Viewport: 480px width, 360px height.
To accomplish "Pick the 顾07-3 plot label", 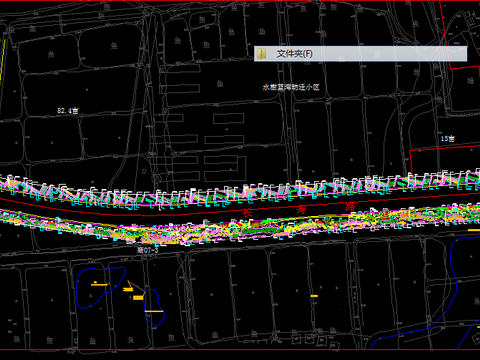I will pyautogui.click(x=148, y=250).
